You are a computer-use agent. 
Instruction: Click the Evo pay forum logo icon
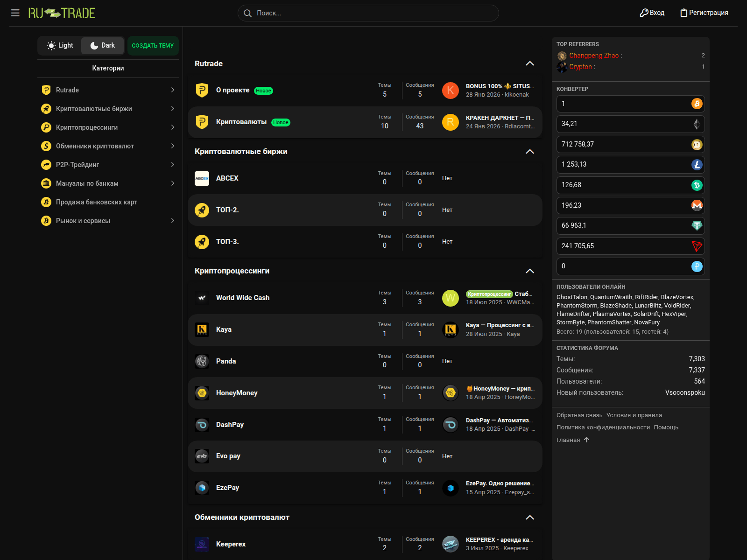pyautogui.click(x=202, y=456)
